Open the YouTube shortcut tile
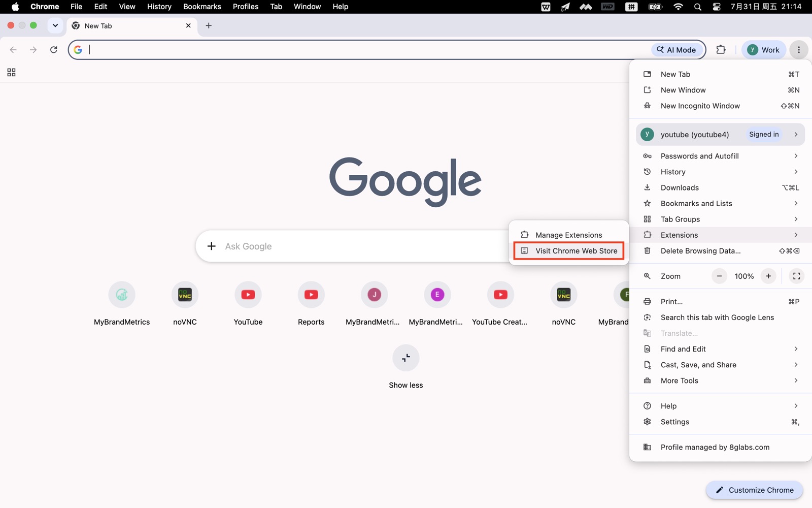The image size is (812, 508). click(248, 304)
